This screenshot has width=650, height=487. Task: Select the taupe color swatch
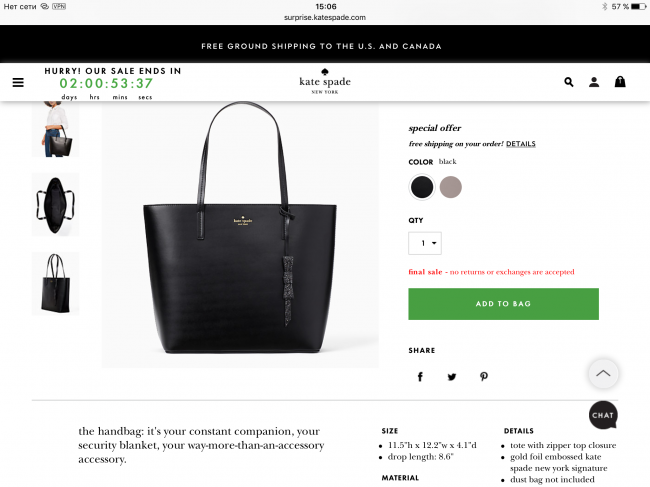pyautogui.click(x=451, y=187)
